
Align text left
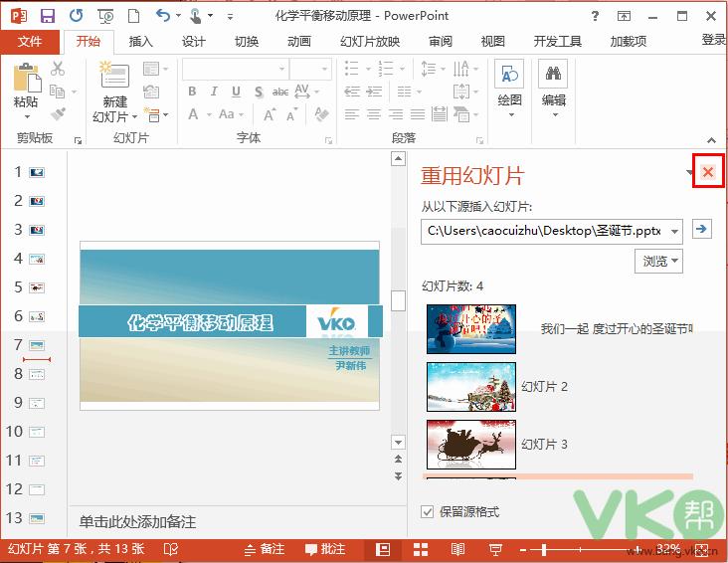point(352,114)
